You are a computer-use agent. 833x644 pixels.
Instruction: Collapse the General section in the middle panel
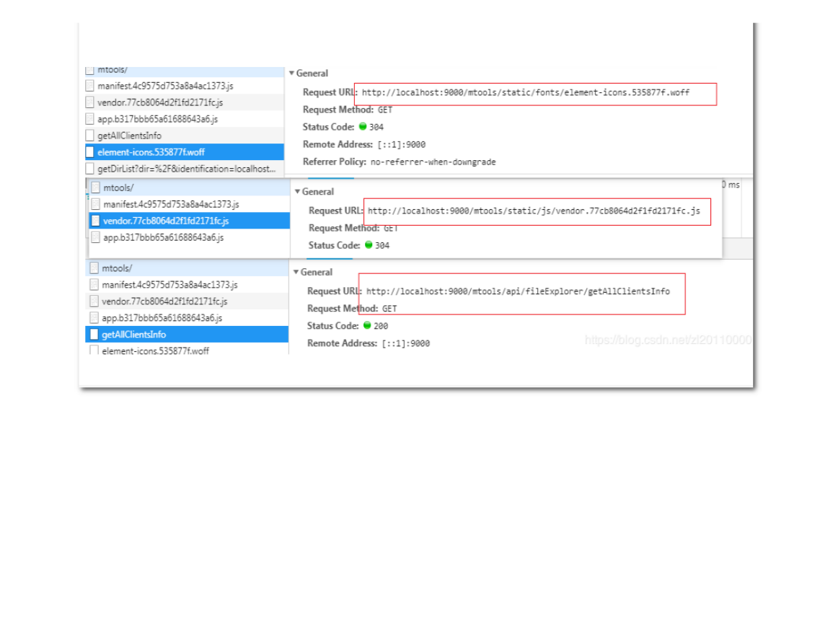(x=297, y=192)
